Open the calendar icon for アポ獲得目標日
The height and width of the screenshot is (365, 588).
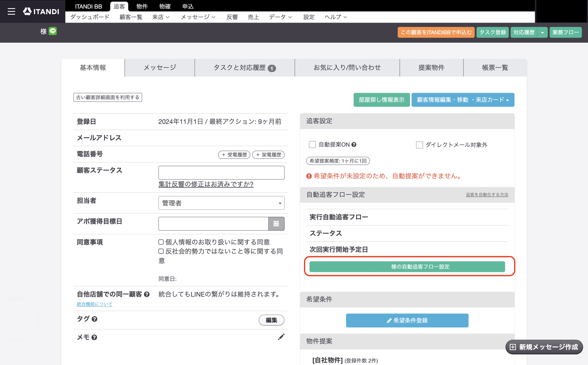click(276, 224)
